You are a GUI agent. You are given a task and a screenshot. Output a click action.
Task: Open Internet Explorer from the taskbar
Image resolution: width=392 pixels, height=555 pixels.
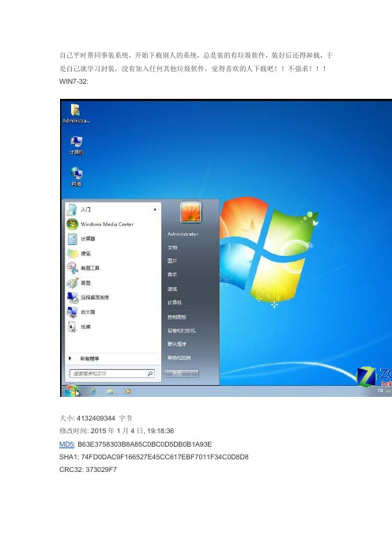[92, 391]
